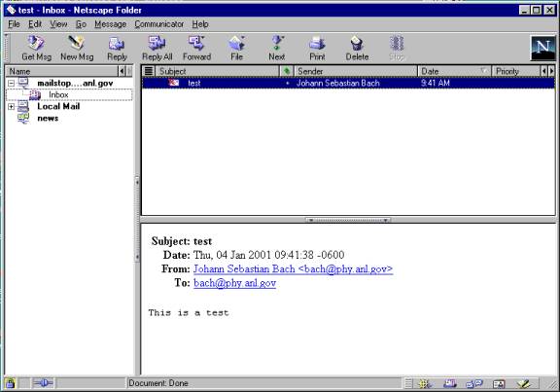Sort messages by the Subject column header

pyautogui.click(x=217, y=71)
